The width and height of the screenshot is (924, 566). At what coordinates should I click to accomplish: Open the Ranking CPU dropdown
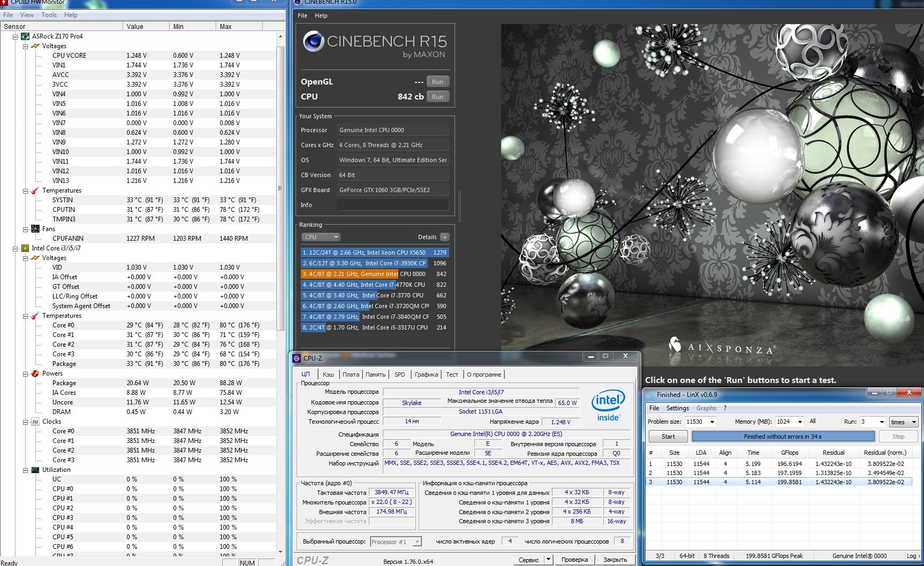[321, 237]
